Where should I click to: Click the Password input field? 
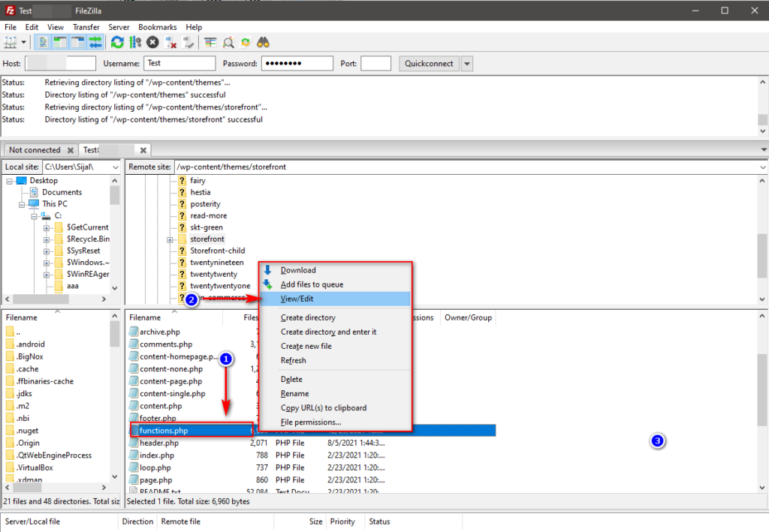(x=297, y=63)
